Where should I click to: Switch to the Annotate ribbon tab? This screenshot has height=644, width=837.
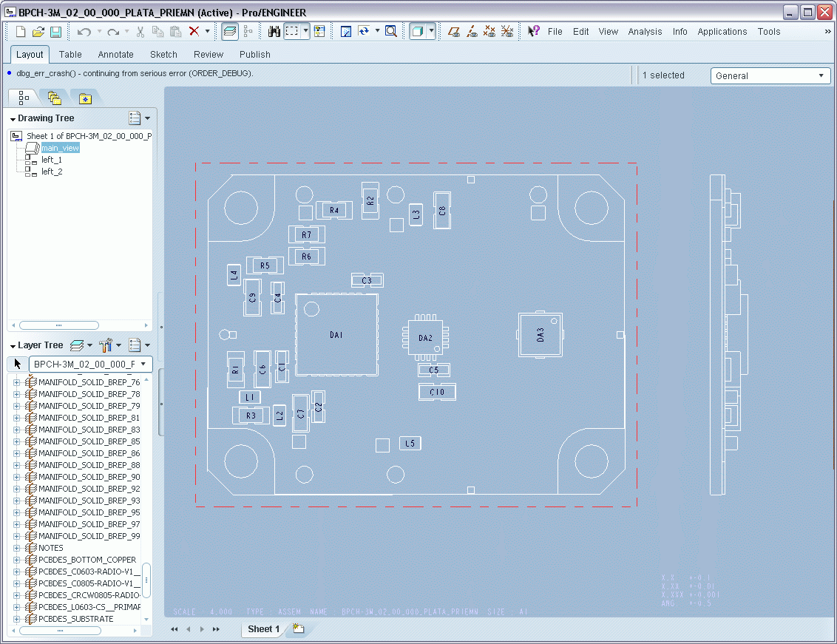(115, 55)
